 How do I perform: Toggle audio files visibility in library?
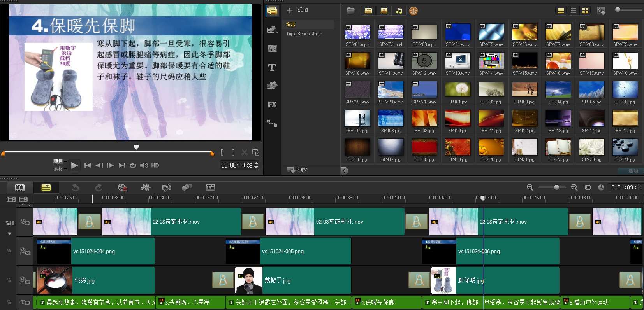pyautogui.click(x=399, y=11)
